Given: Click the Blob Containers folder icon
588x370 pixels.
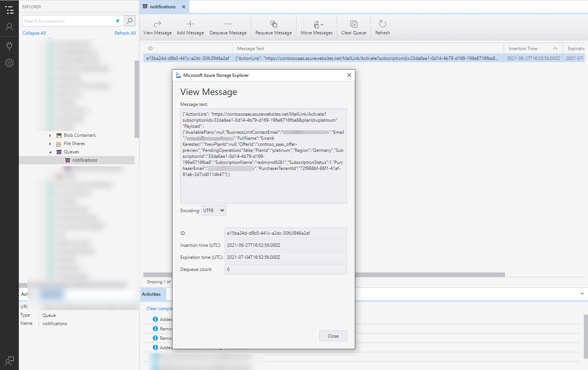Looking at the screenshot, I should coord(59,135).
